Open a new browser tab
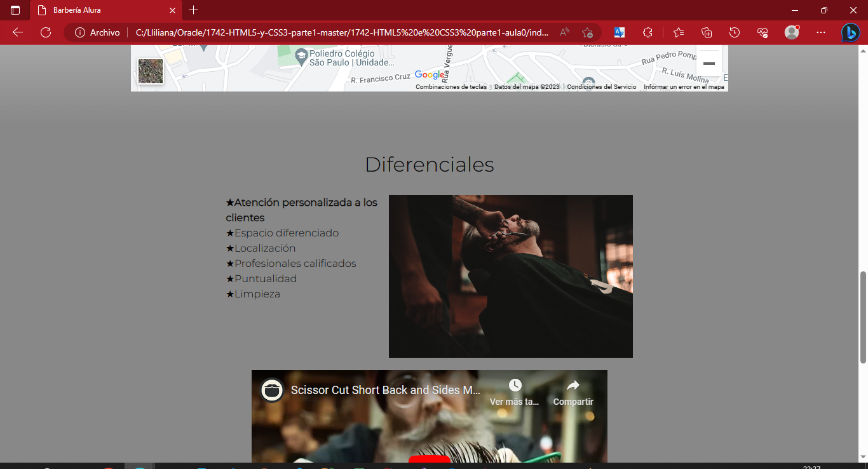The image size is (868, 469). tap(194, 10)
